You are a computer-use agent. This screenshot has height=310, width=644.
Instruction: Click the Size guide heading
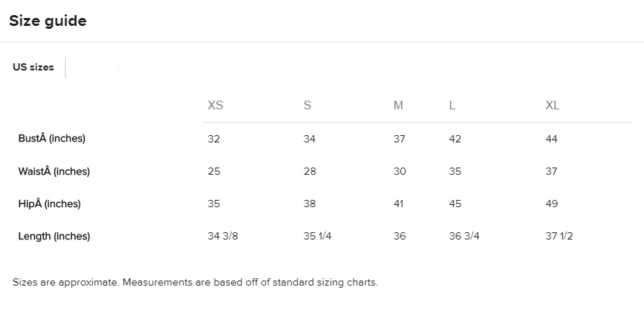(x=48, y=21)
